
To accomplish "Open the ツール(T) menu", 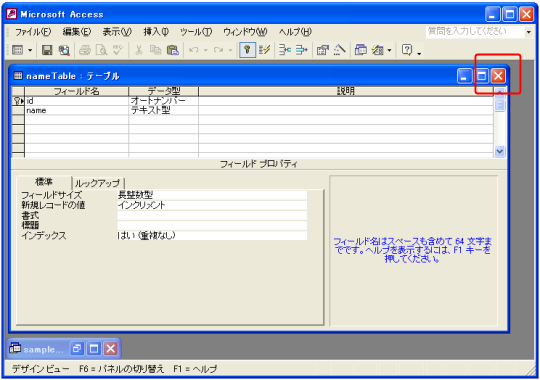I will pos(196,32).
